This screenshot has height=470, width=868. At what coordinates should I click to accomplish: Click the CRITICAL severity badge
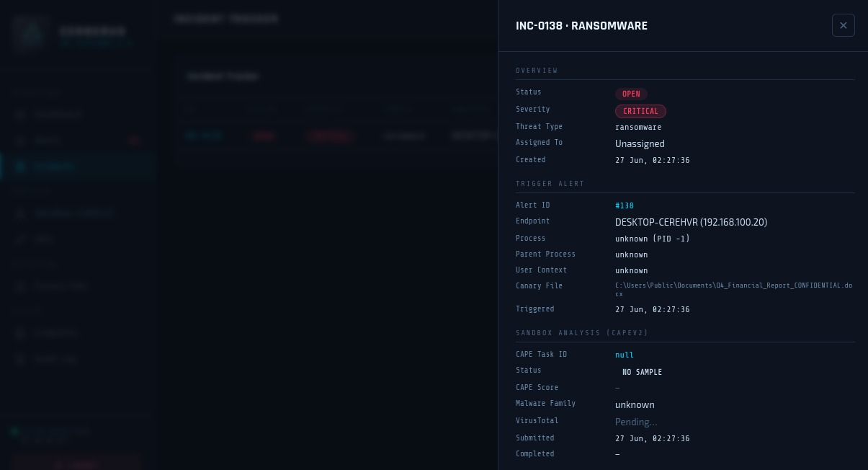[640, 111]
